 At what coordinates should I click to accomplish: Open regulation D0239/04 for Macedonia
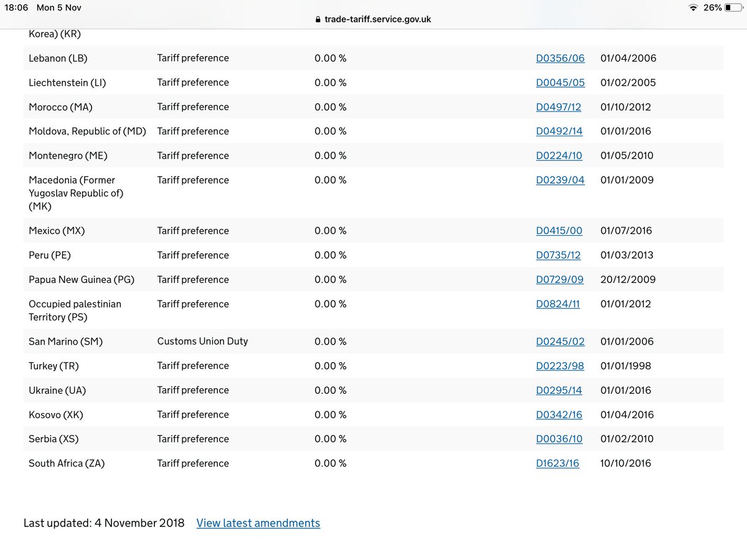pyautogui.click(x=560, y=180)
